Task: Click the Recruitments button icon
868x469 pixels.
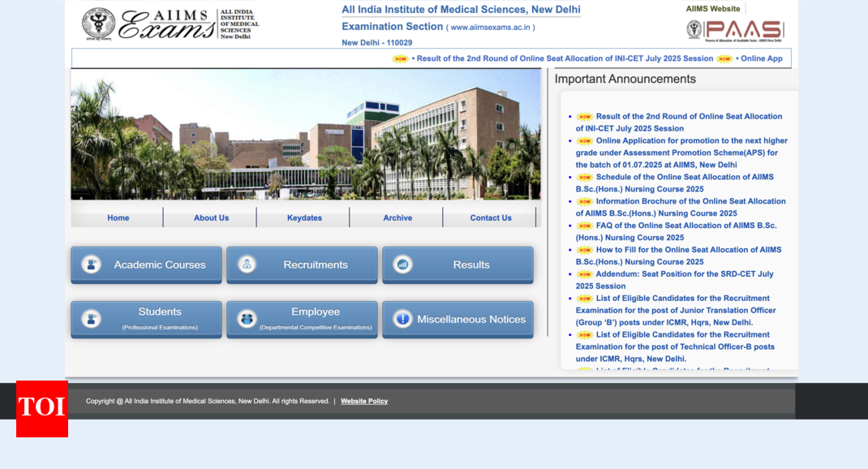Action: [247, 265]
